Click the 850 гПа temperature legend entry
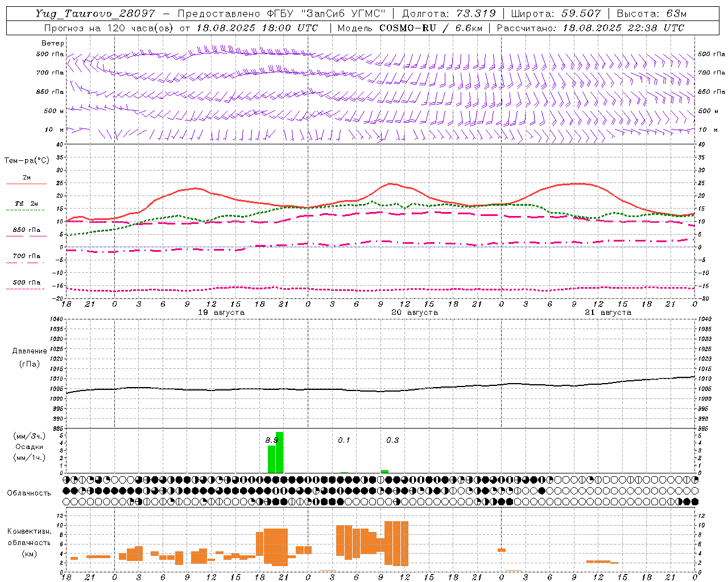This screenshot has width=728, height=582. (x=26, y=230)
